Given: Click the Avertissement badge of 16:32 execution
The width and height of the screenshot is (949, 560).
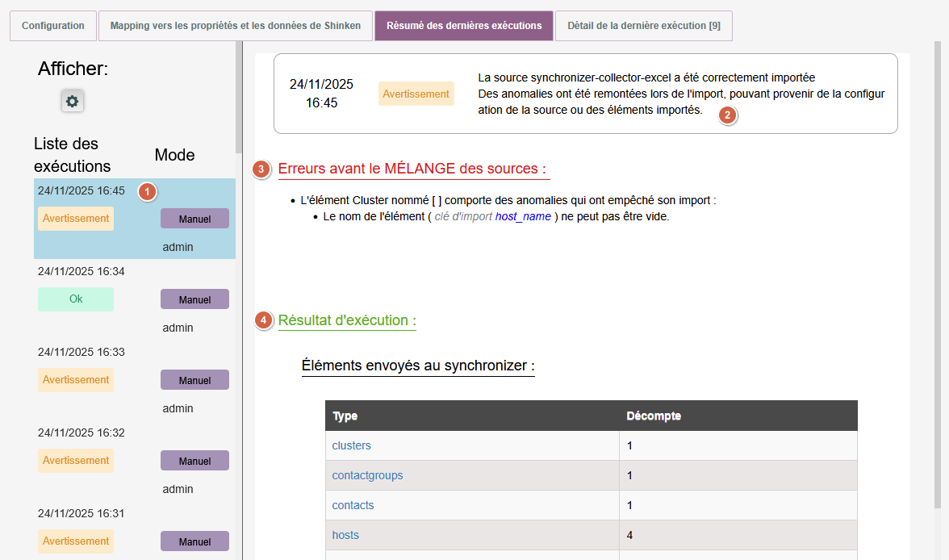Looking at the screenshot, I should click(x=76, y=460).
